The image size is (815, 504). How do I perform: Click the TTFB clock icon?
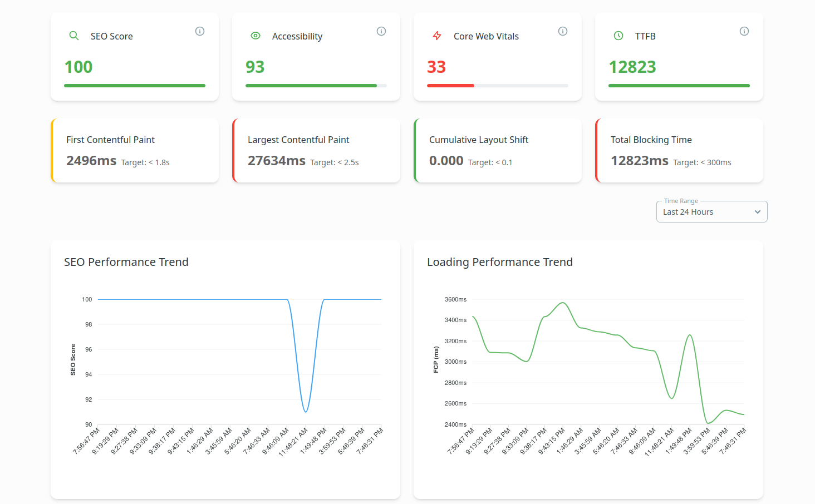(x=618, y=35)
